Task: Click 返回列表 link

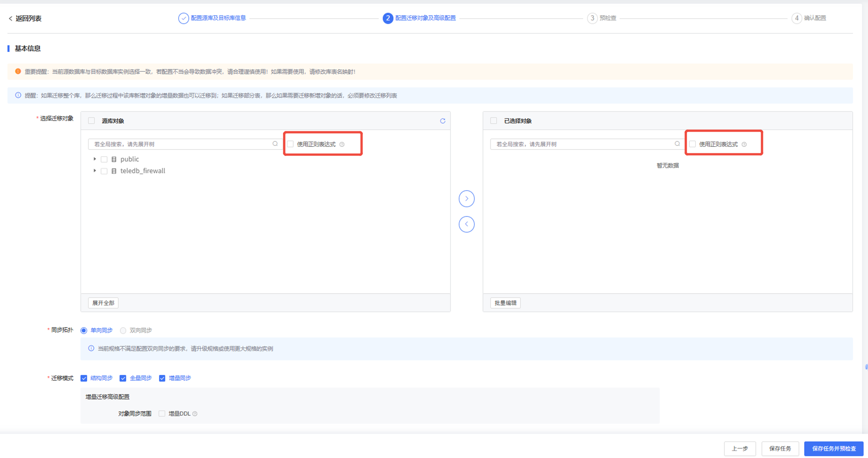Action: [x=28, y=19]
